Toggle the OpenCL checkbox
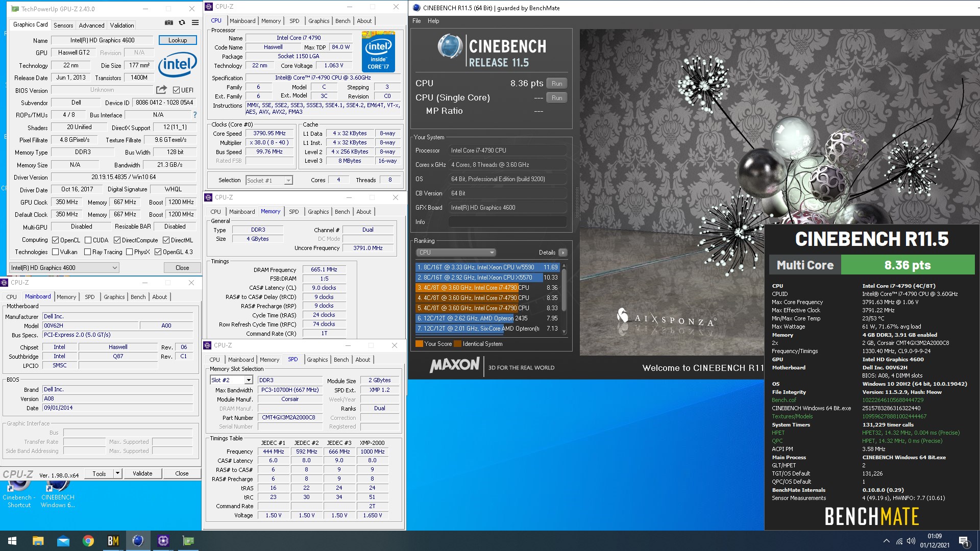Screen dimensions: 980x551 55,240
